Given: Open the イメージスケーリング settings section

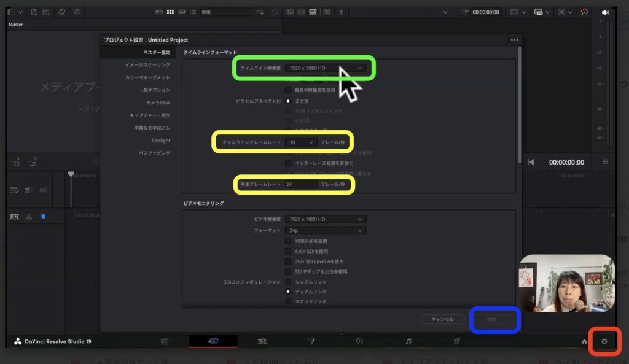Looking at the screenshot, I should [x=147, y=64].
